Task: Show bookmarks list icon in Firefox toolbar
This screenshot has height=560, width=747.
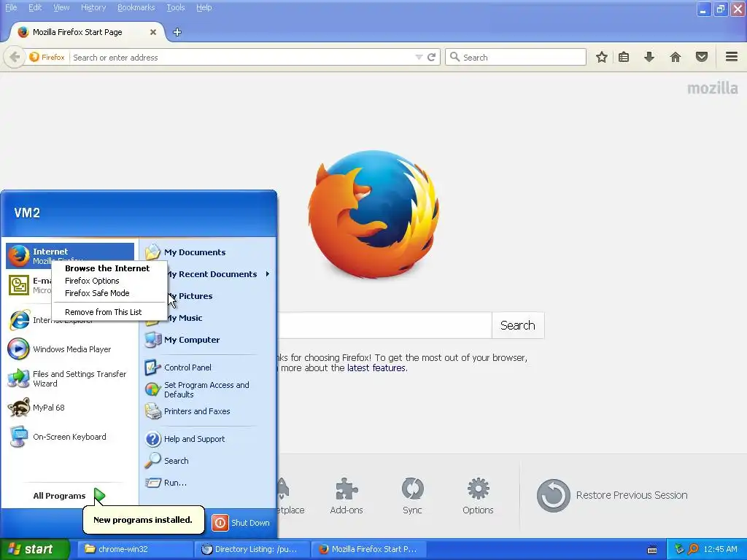Action: (x=624, y=57)
